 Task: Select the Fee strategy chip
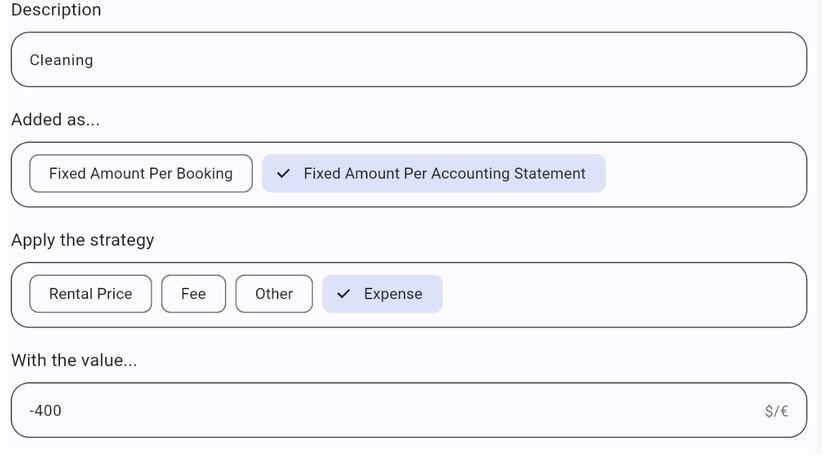coord(194,294)
